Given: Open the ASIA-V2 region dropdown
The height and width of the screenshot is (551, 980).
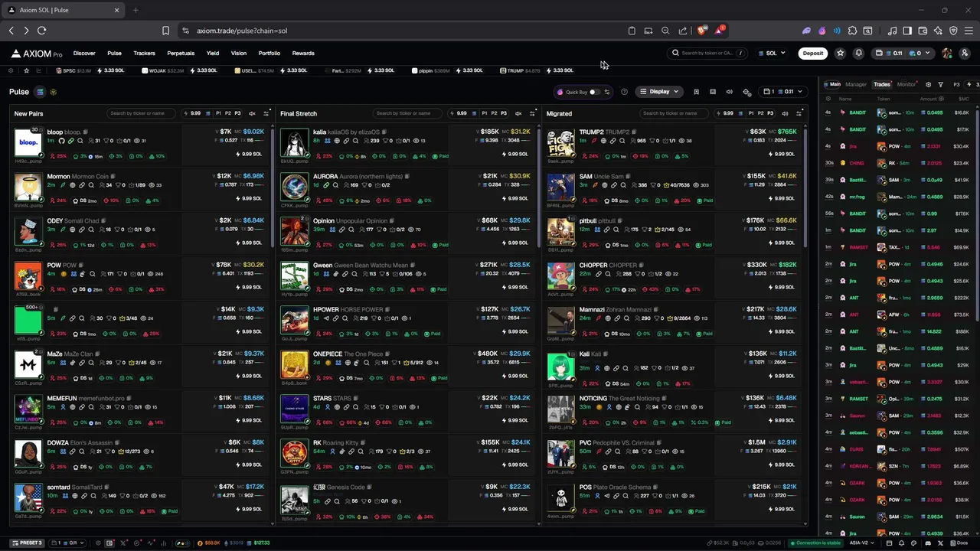Looking at the screenshot, I should 861,543.
